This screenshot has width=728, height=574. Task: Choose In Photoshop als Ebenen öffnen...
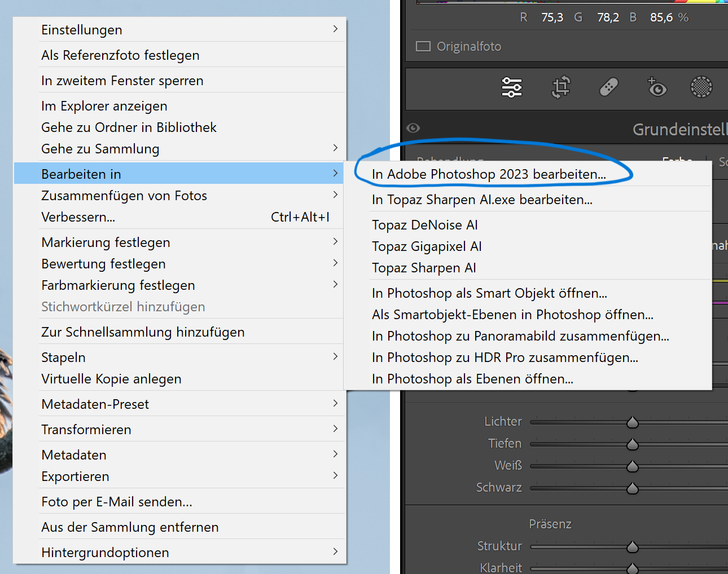pyautogui.click(x=528, y=379)
